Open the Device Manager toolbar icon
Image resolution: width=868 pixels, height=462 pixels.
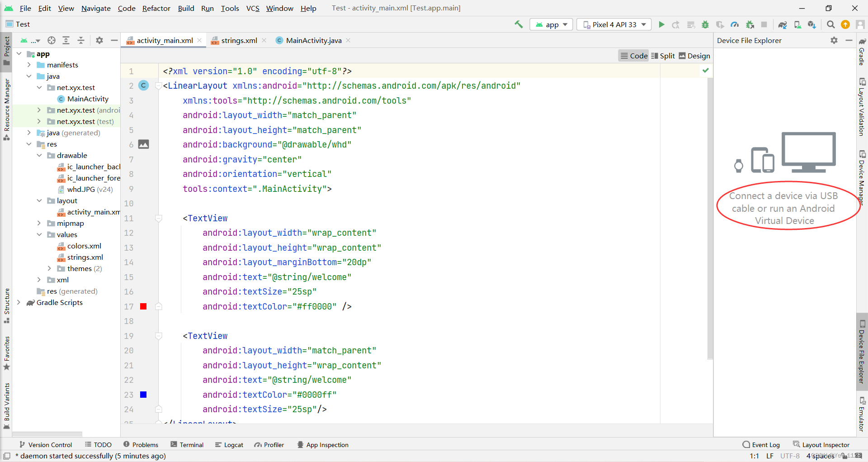pos(797,24)
